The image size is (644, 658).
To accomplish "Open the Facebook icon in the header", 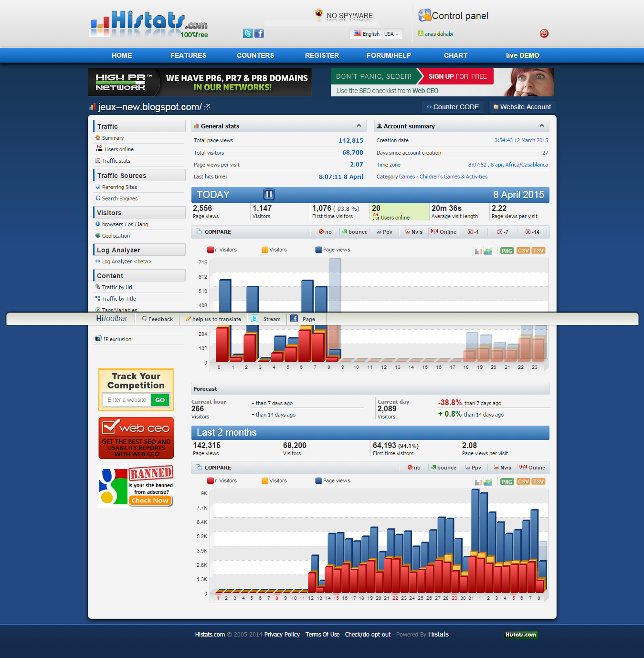I will (259, 33).
